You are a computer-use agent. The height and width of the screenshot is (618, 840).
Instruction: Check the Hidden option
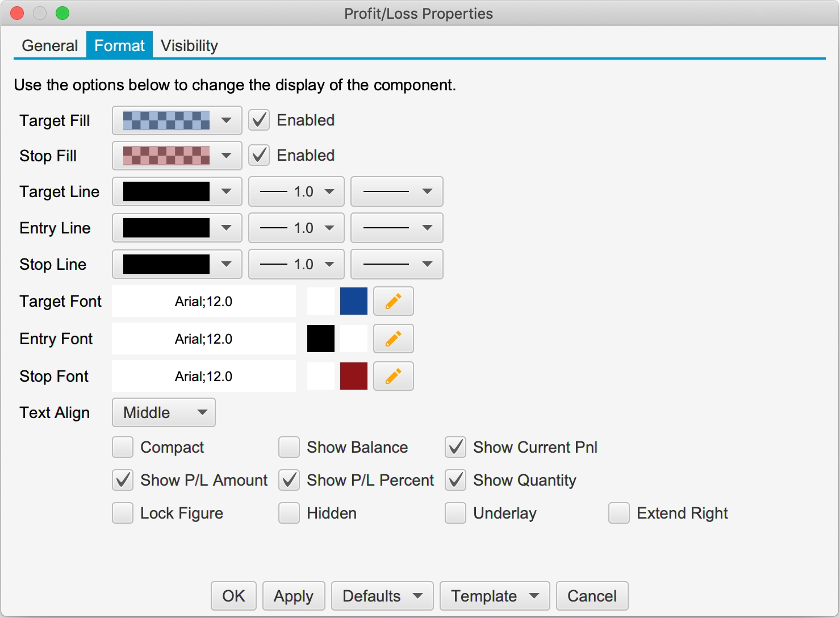pos(289,513)
